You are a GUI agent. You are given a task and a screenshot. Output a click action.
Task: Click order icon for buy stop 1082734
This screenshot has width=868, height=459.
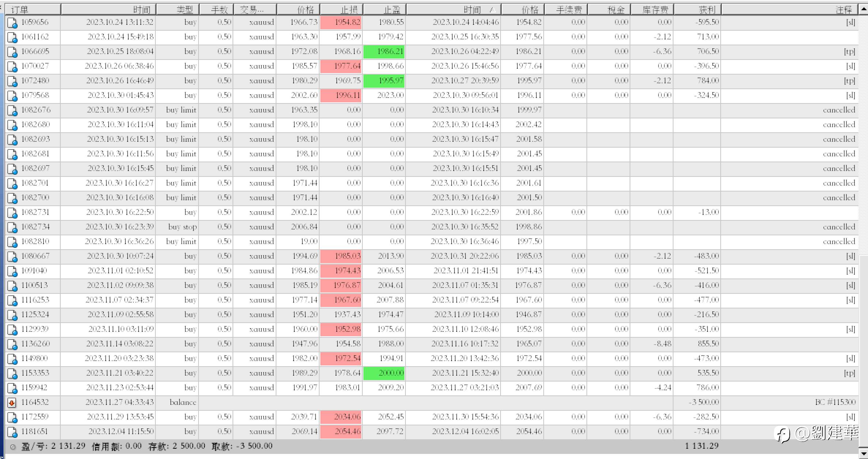[x=12, y=227]
